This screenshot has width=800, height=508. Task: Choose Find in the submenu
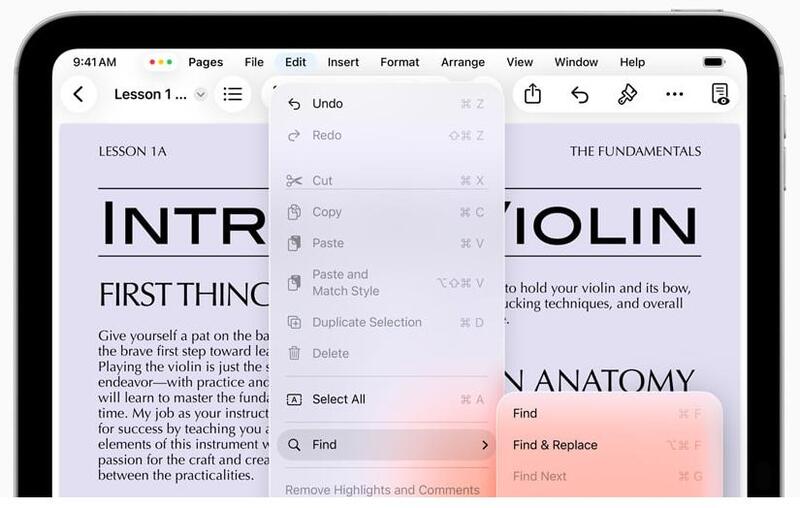click(609, 414)
